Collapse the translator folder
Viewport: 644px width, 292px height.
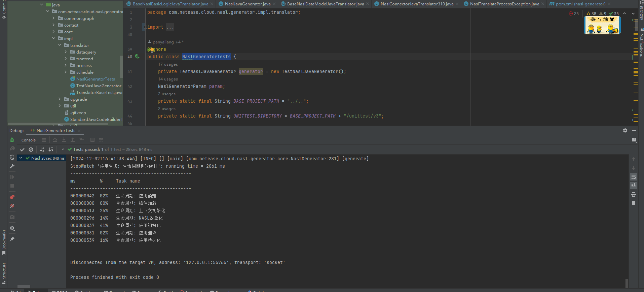click(x=60, y=45)
